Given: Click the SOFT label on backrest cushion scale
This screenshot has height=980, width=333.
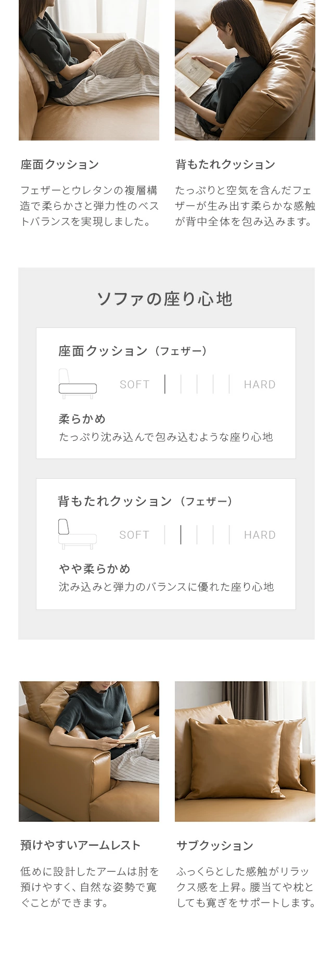Looking at the screenshot, I should click(134, 535).
